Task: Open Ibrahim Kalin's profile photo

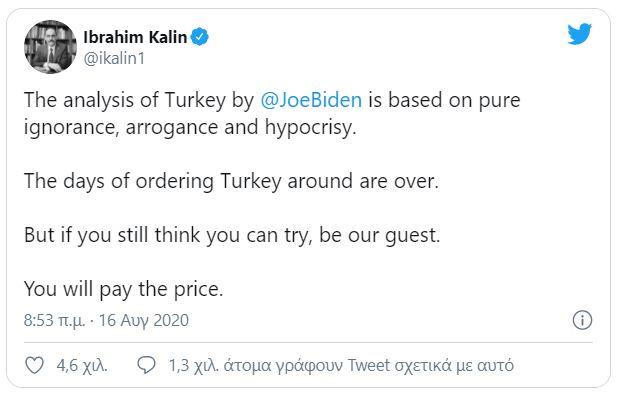Action: tap(50, 47)
